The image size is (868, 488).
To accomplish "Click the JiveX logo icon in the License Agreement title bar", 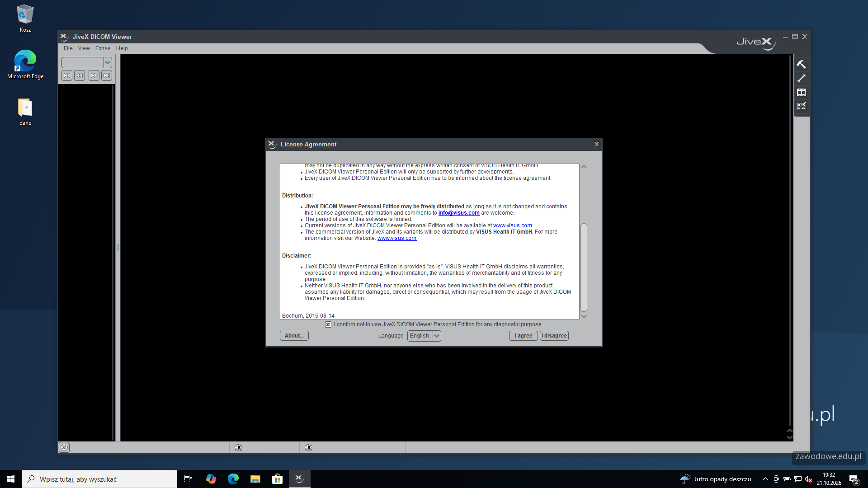I will click(x=272, y=144).
